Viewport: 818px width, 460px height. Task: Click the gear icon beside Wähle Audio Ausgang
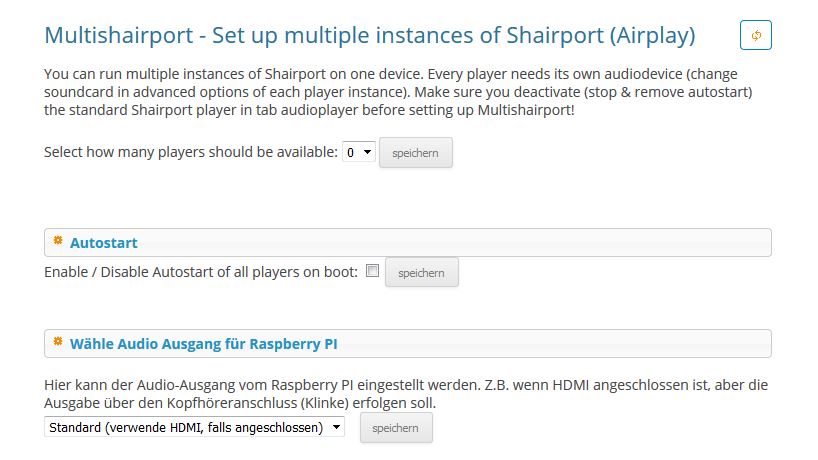pos(58,342)
